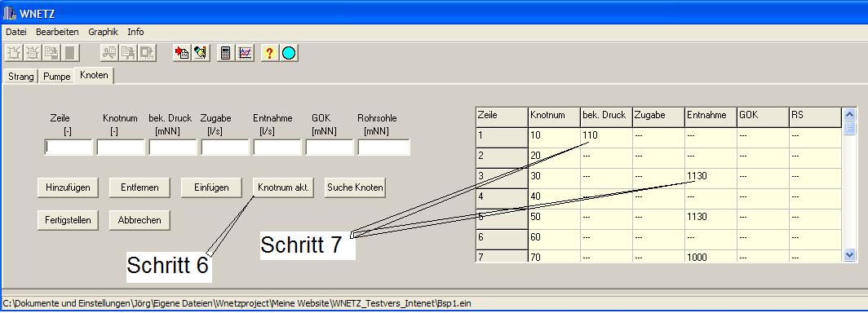Click the Hinzufügen button
The image size is (868, 313).
[64, 187]
